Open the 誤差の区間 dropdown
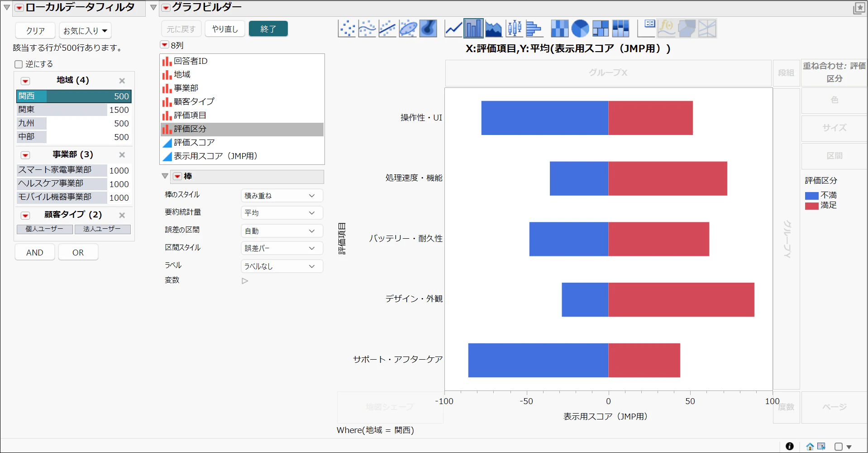 (x=281, y=231)
